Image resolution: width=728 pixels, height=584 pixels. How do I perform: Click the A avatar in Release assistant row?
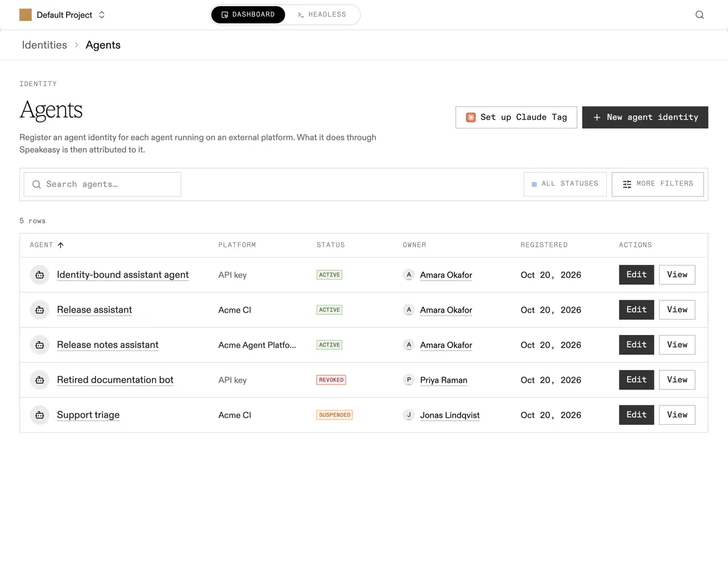tap(409, 310)
